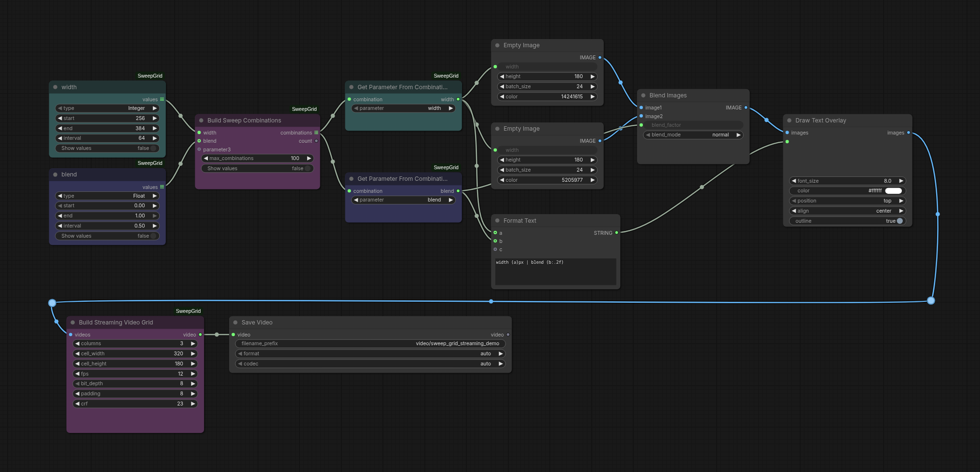Collapse the blend node using its title dot
The image size is (980, 472).
(55, 175)
